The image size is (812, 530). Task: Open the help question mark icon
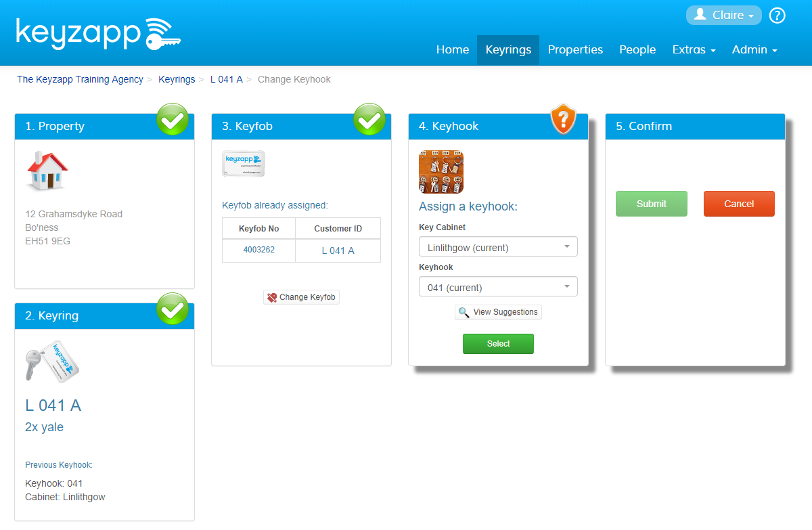click(x=777, y=15)
